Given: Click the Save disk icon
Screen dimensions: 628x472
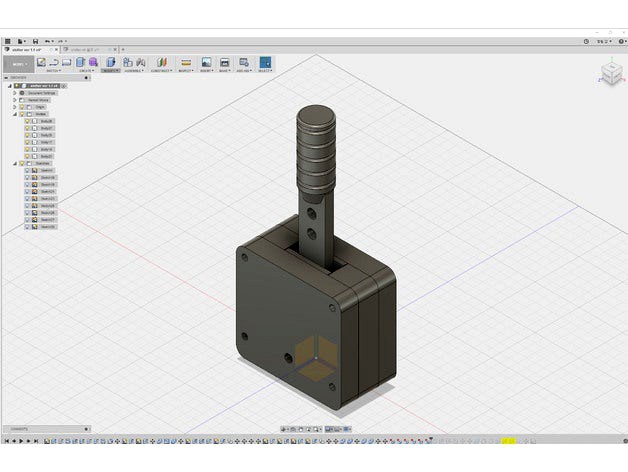Looking at the screenshot, I should (x=35, y=41).
